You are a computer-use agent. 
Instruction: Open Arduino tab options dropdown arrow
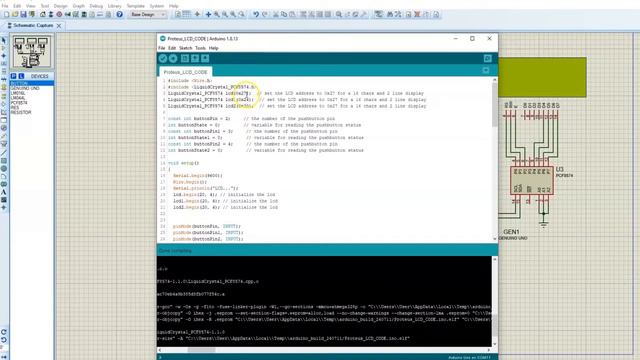click(x=486, y=71)
